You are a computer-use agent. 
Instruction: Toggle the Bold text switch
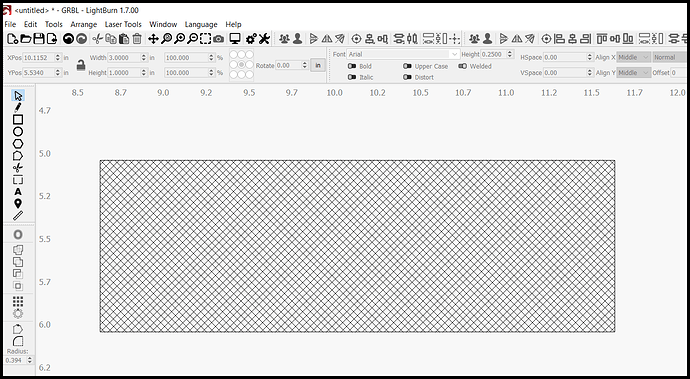tap(352, 66)
